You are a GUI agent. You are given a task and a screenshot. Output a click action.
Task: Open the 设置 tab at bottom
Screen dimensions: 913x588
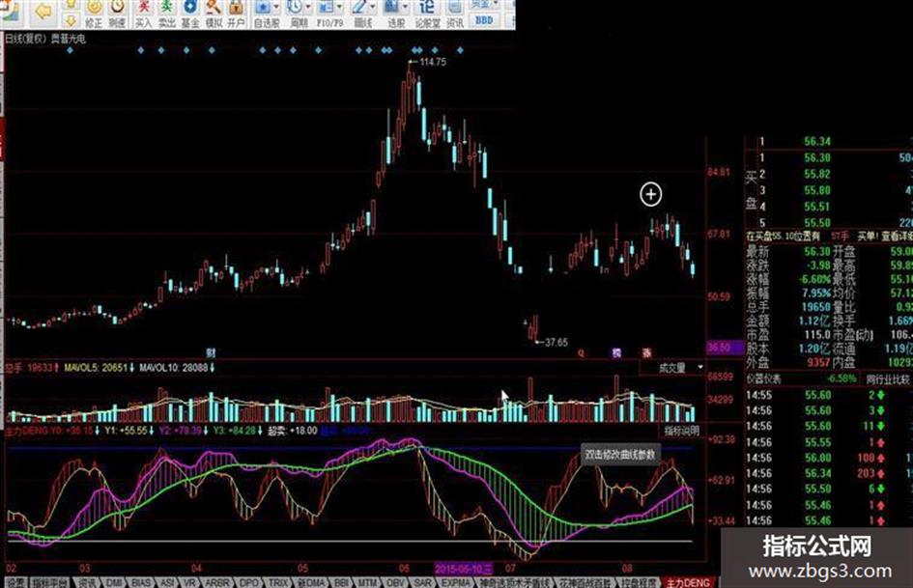(15, 582)
